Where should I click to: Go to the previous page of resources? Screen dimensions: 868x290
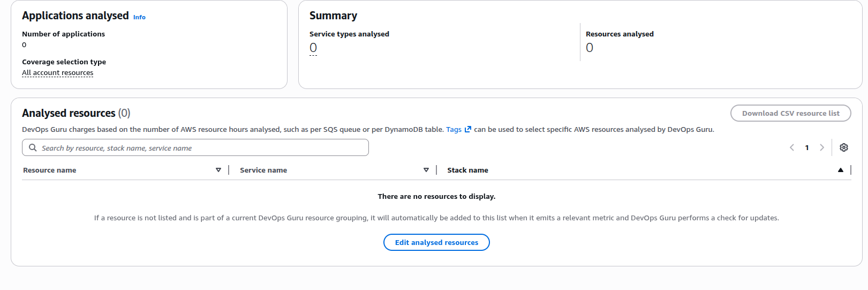coord(791,148)
